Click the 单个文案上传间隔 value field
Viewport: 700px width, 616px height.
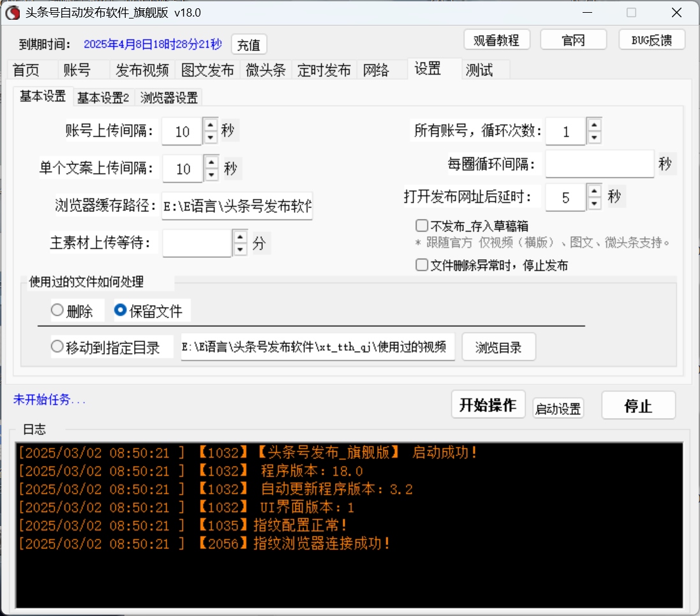(183, 169)
